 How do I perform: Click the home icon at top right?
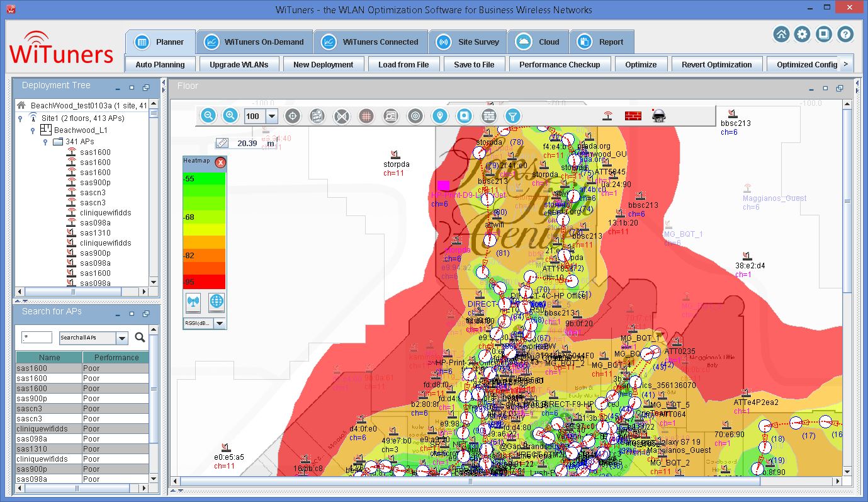781,35
